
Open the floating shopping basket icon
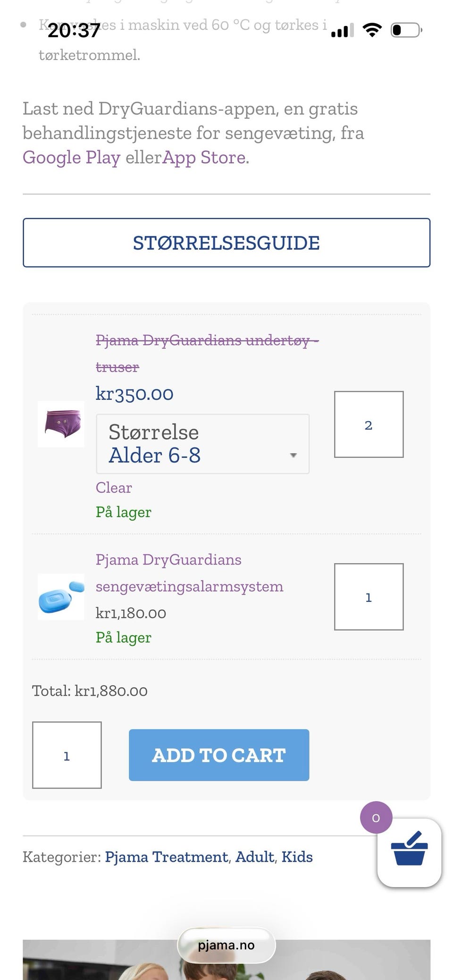409,853
